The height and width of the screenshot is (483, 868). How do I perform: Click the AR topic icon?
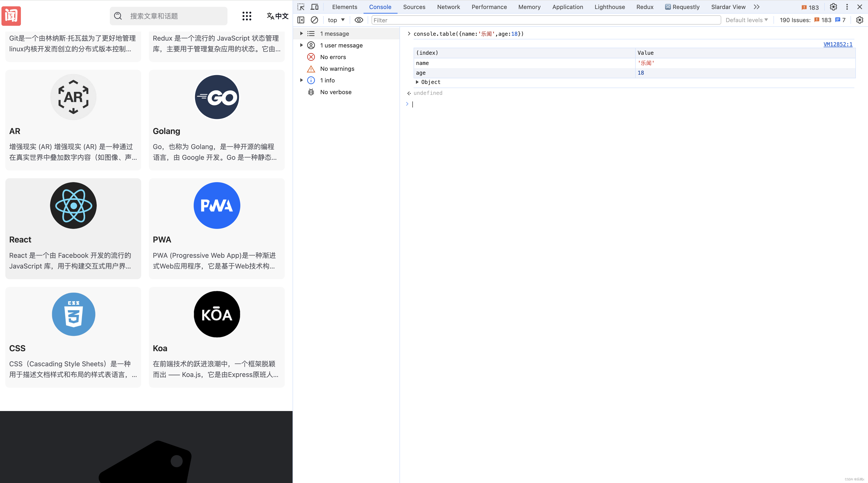(x=73, y=97)
